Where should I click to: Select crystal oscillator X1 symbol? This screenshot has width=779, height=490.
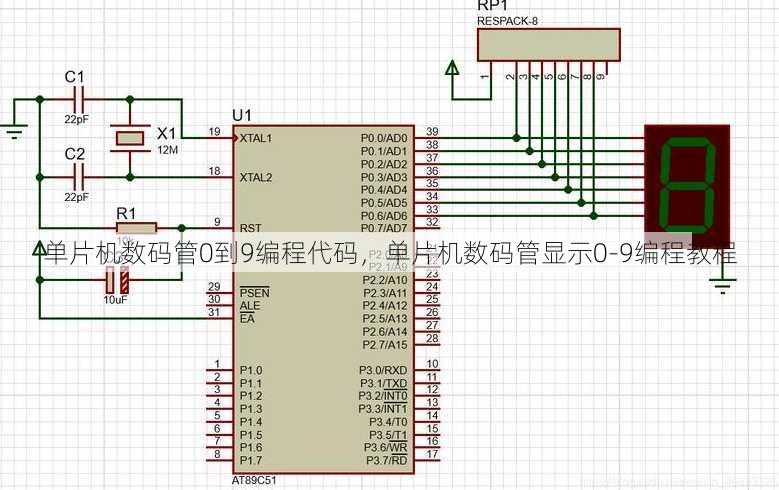coord(130,138)
